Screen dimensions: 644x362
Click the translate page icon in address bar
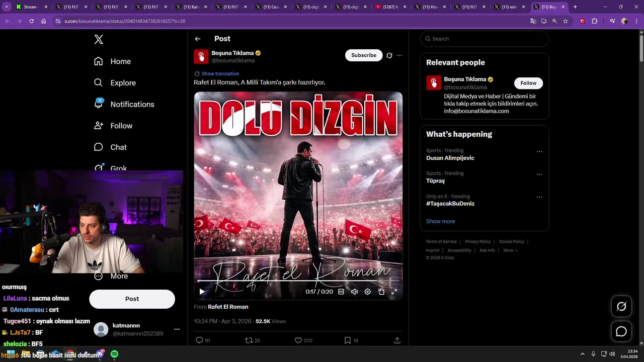[533, 21]
